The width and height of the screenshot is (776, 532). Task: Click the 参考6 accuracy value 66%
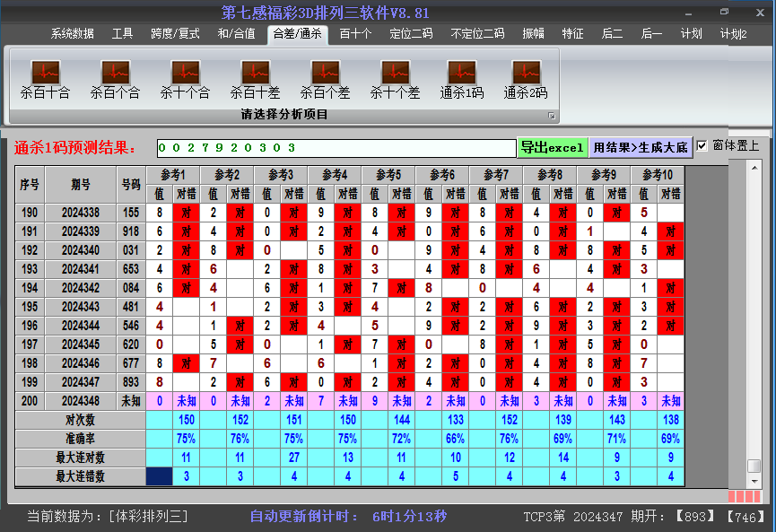[456, 439]
